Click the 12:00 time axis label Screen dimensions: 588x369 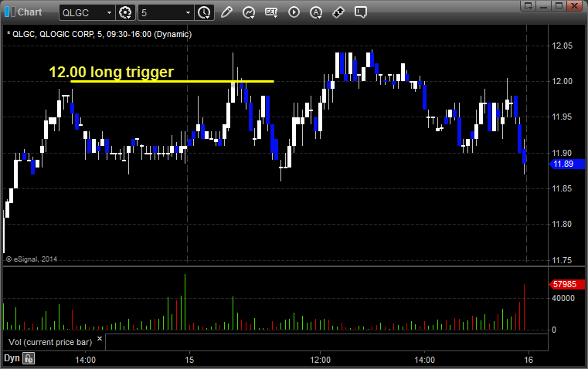pos(320,360)
